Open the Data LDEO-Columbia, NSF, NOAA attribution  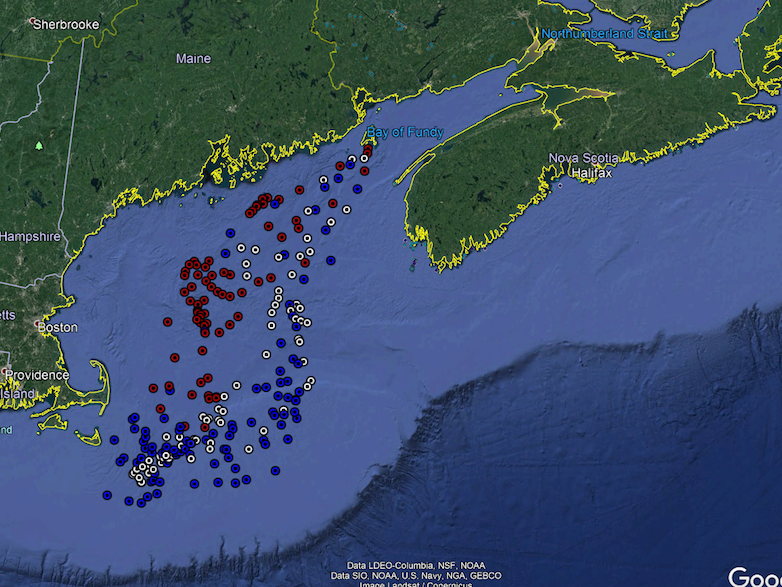point(416,566)
